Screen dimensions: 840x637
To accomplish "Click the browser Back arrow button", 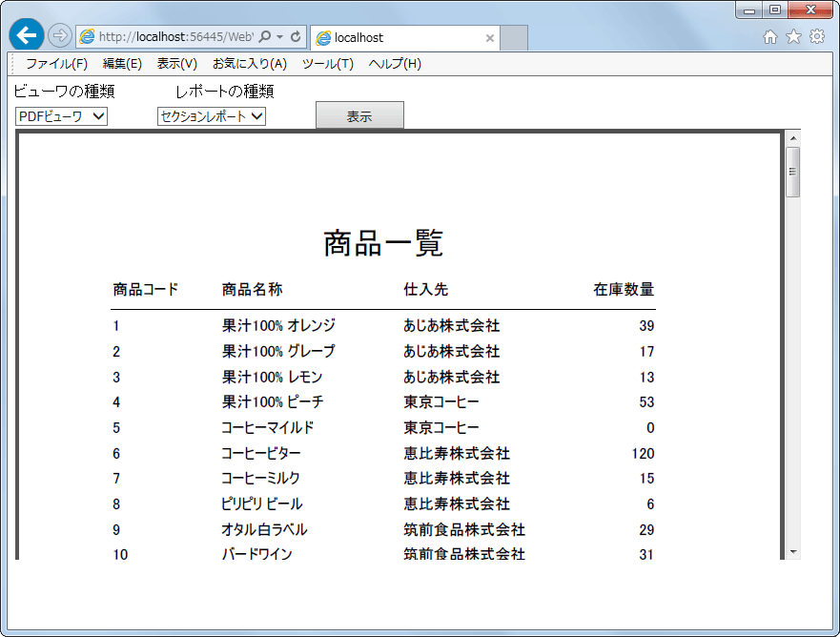I will (27, 35).
